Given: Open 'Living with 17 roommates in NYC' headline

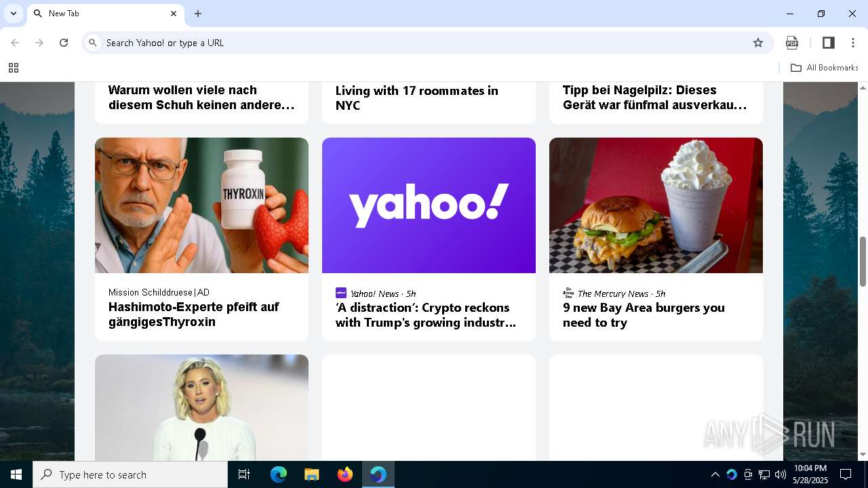Looking at the screenshot, I should pyautogui.click(x=416, y=98).
